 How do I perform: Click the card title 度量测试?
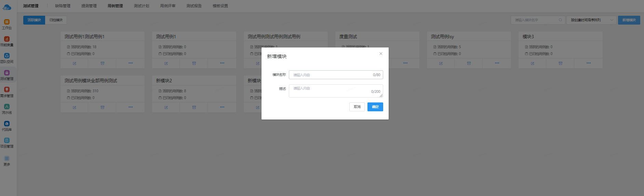coord(348,37)
